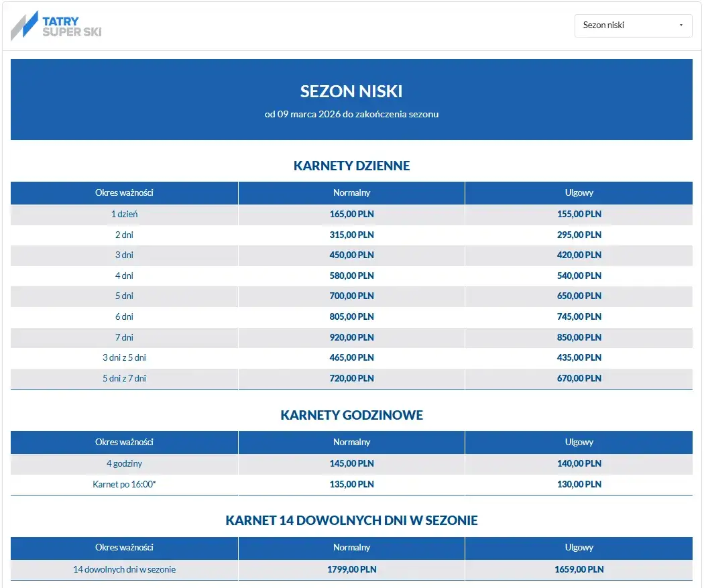The height and width of the screenshot is (588, 704).
Task: Click the small arrow in the season selector
Action: [681, 25]
